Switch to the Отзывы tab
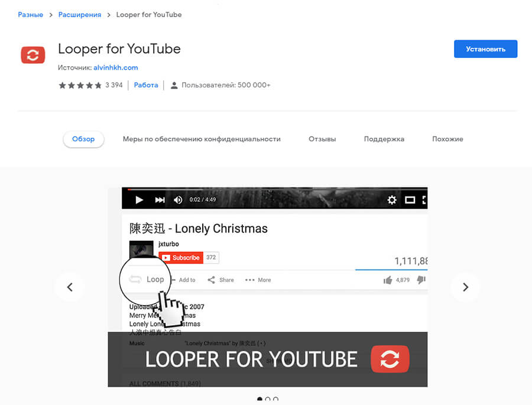 (x=322, y=139)
